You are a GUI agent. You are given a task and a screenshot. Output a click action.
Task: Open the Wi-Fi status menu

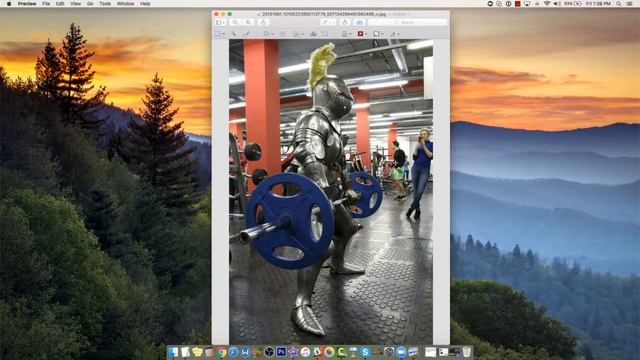547,4
